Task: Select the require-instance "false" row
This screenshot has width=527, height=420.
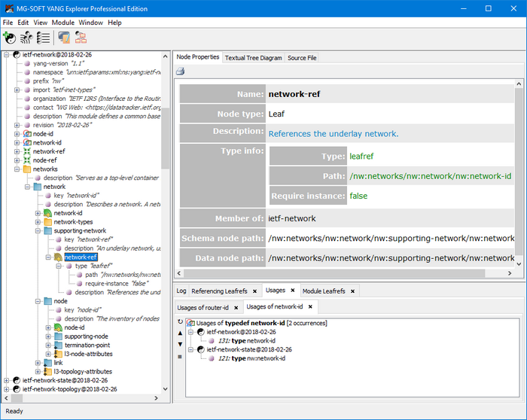Action: (x=117, y=284)
